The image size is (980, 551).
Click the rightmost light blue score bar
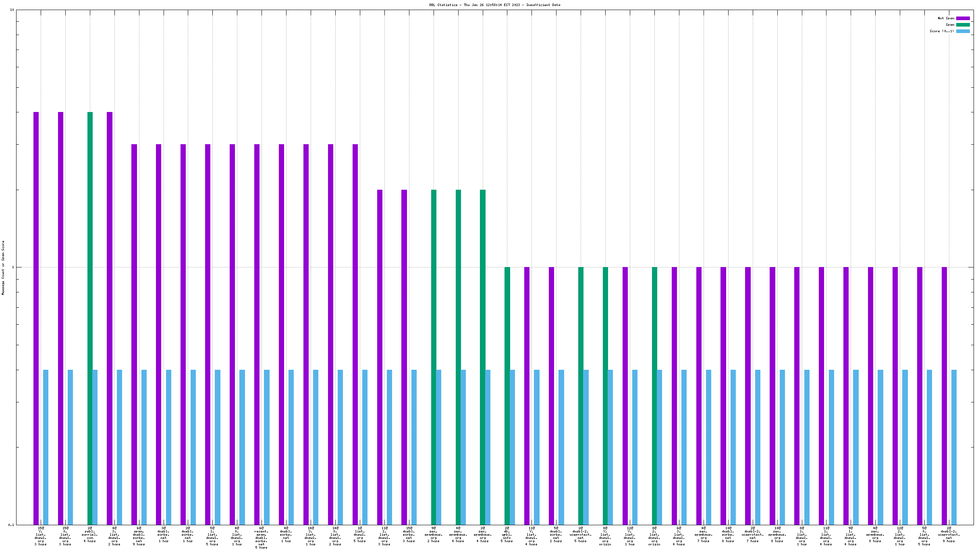click(x=954, y=447)
